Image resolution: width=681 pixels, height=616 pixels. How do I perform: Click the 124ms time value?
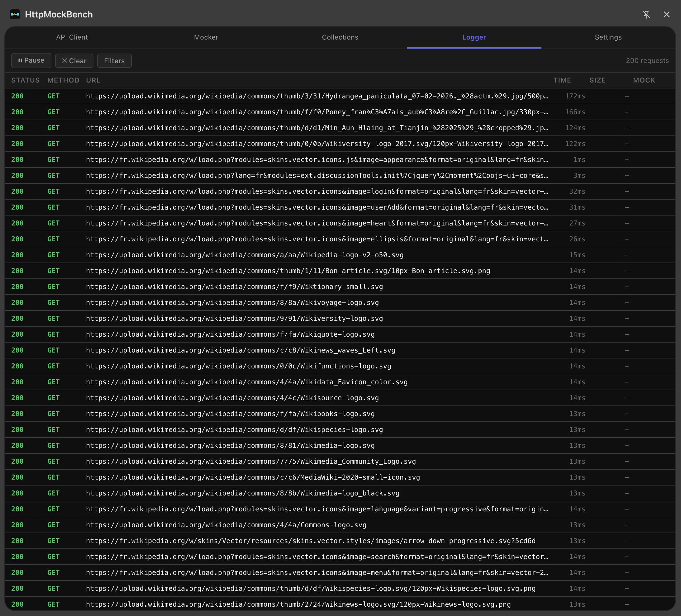[x=575, y=128]
